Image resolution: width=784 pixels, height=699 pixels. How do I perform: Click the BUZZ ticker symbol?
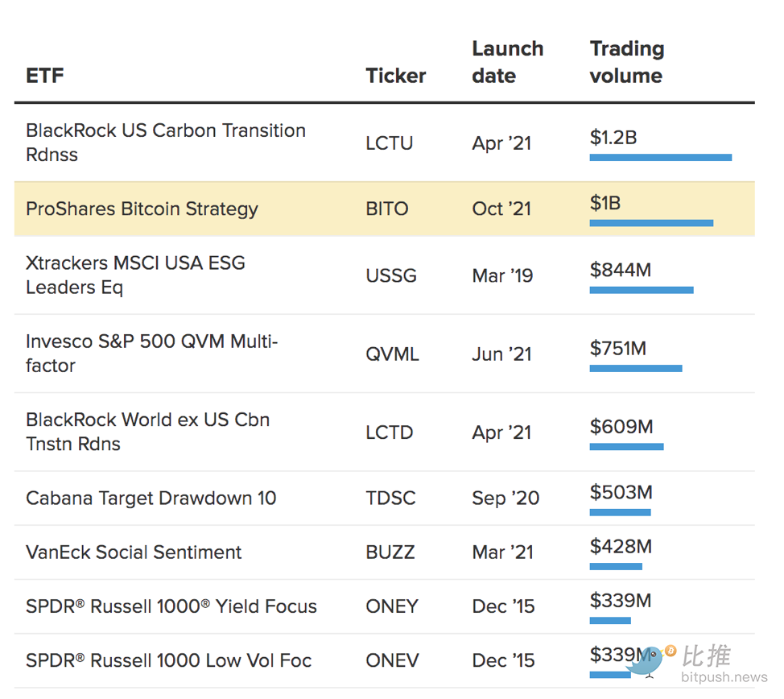click(390, 552)
